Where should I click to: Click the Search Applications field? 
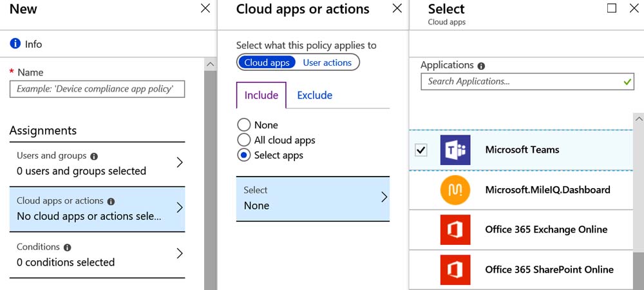point(527,81)
